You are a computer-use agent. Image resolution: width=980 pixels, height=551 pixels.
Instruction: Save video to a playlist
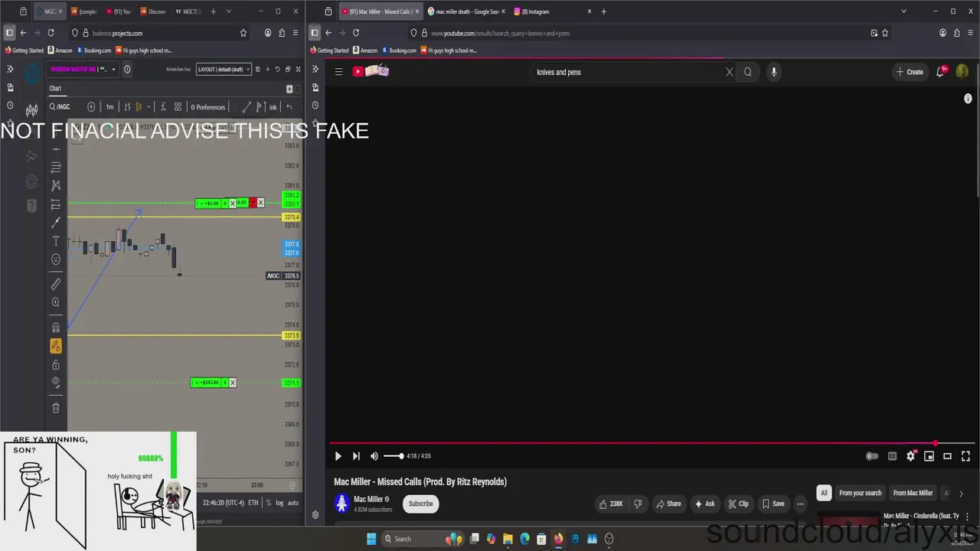(773, 504)
